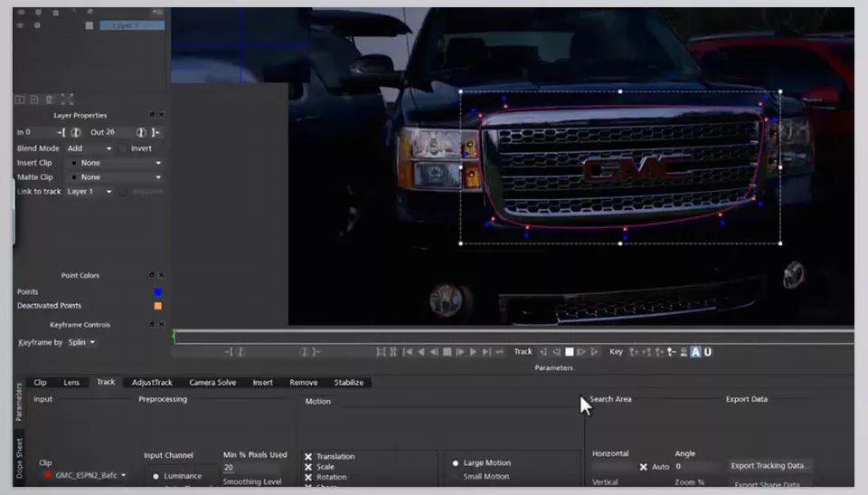Toggle the Überkey U button
The height and width of the screenshot is (495, 868).
click(x=707, y=352)
